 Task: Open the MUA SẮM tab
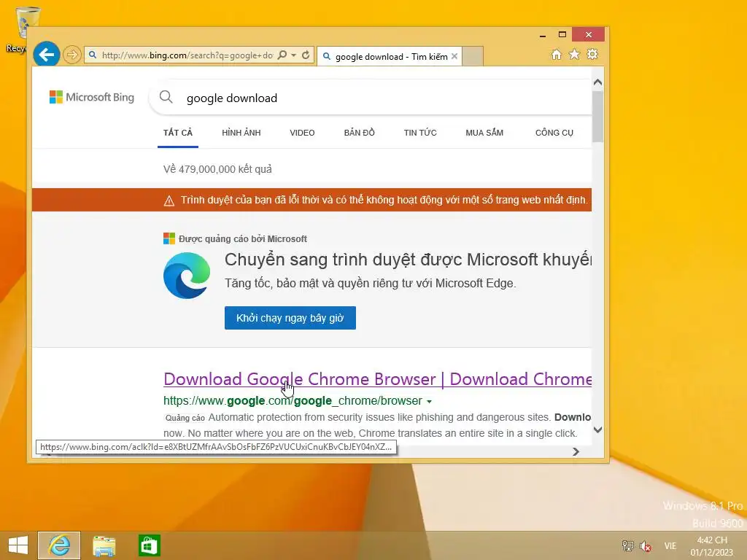pyautogui.click(x=484, y=133)
